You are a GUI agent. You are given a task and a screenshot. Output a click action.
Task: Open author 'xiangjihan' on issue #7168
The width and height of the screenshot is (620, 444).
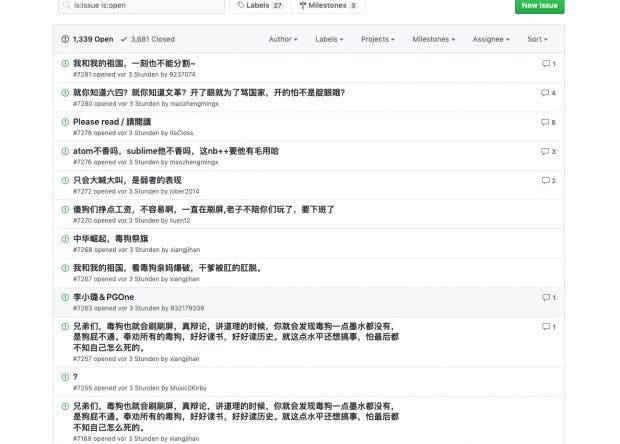coord(184,439)
